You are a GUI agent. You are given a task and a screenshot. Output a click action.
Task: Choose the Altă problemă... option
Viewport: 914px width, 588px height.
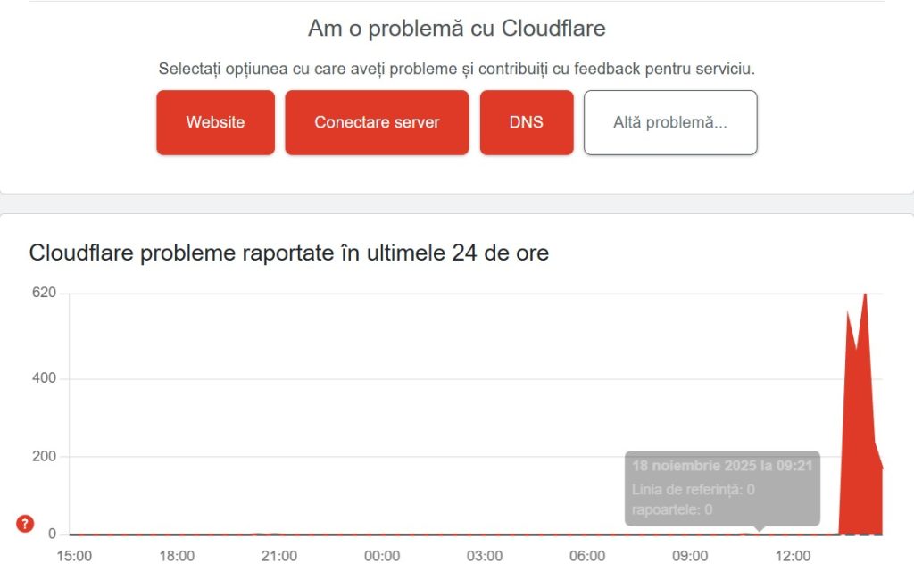point(670,122)
